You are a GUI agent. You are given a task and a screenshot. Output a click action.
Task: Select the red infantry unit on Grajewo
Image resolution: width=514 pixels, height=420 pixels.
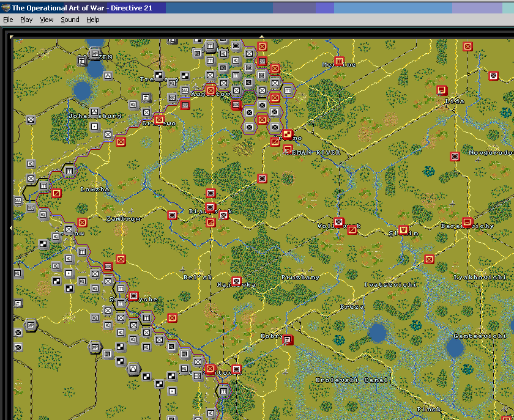coord(159,120)
